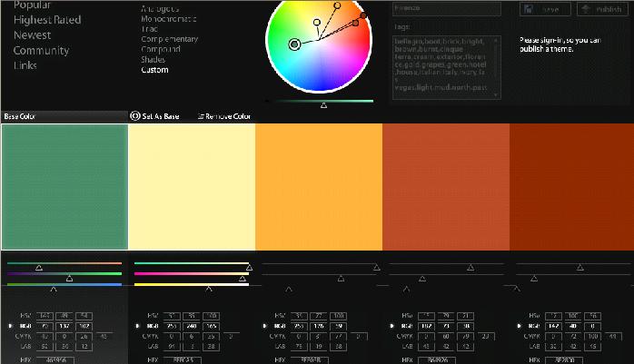The image size is (634, 364).
Task: Open the Community section
Action: (x=41, y=51)
